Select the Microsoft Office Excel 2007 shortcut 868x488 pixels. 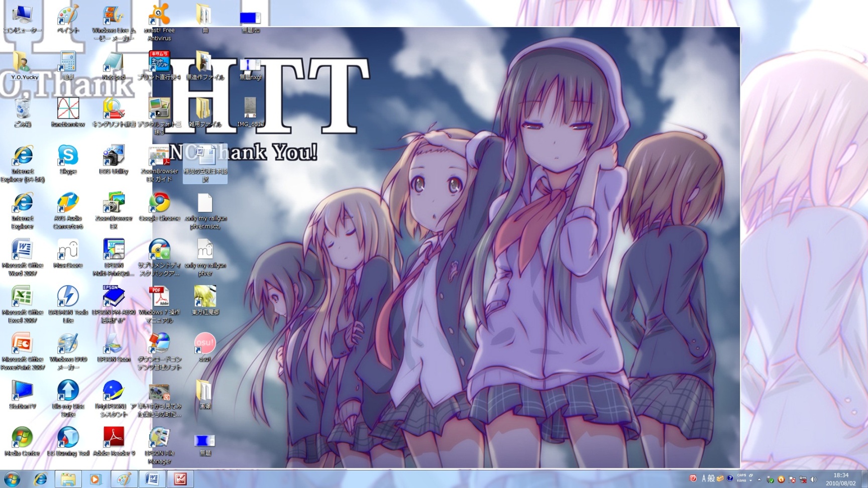[x=23, y=304]
